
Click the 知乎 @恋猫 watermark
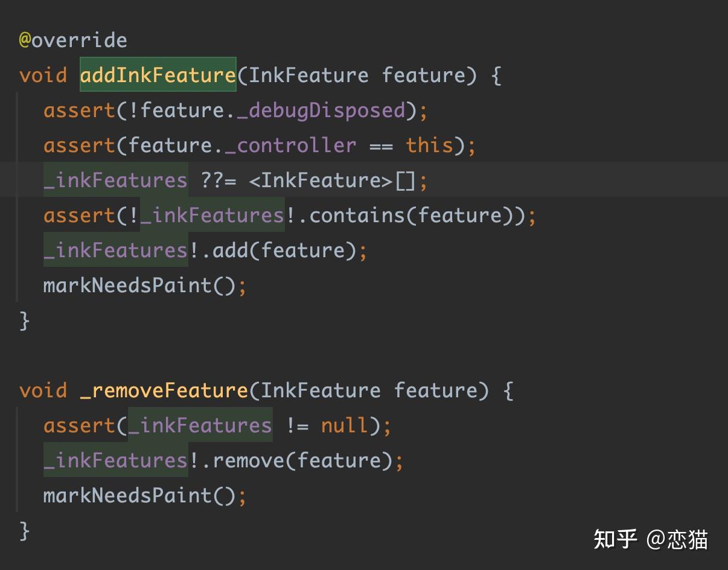coord(650,539)
